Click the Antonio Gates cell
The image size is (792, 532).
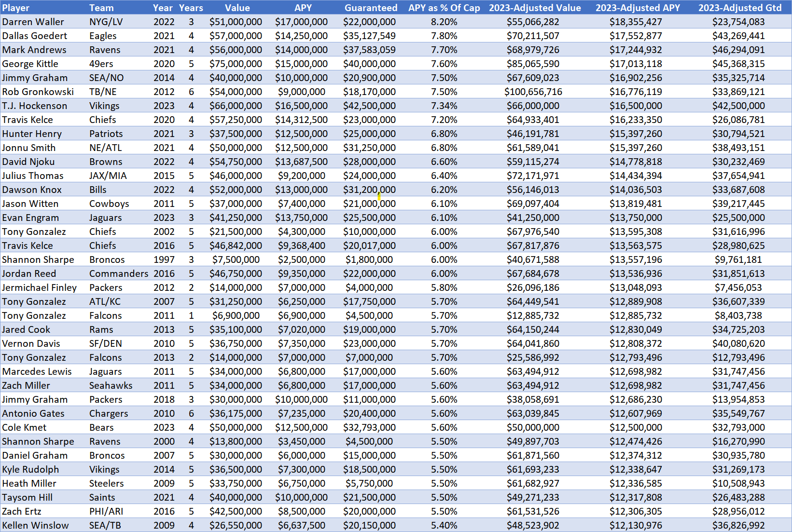tap(33, 413)
